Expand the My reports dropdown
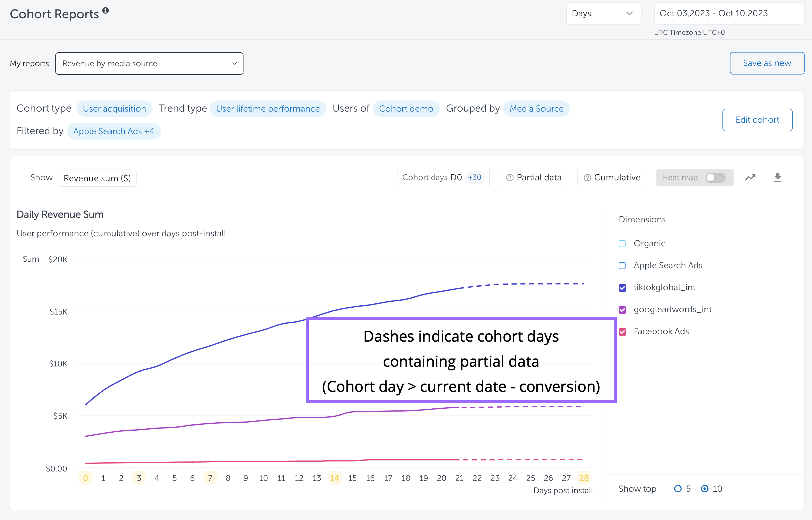Image resolution: width=812 pixels, height=520 pixels. pos(149,63)
